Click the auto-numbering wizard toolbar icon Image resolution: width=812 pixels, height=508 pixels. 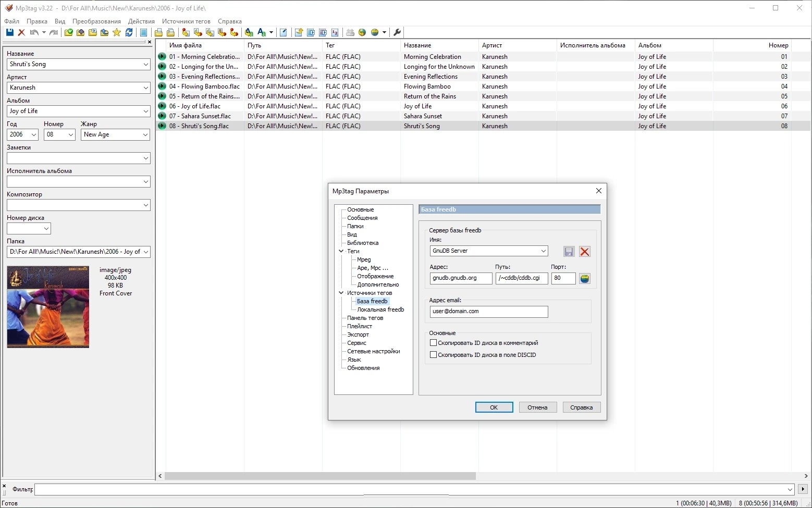[335, 32]
